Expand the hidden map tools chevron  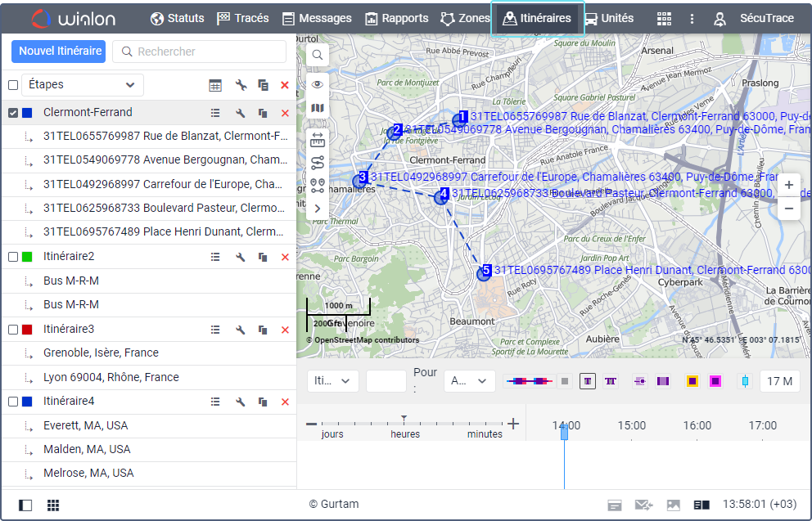[318, 209]
